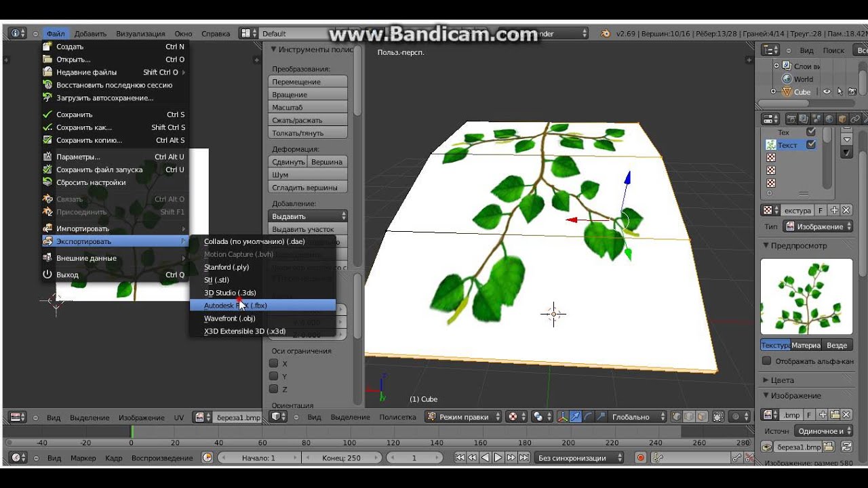Play animation forward

pyautogui.click(x=498, y=457)
